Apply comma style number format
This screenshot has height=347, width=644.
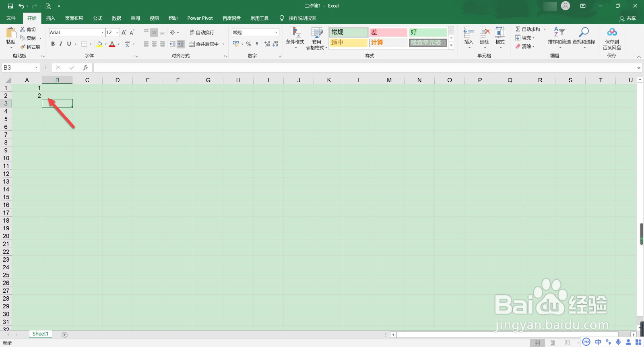[x=257, y=44]
